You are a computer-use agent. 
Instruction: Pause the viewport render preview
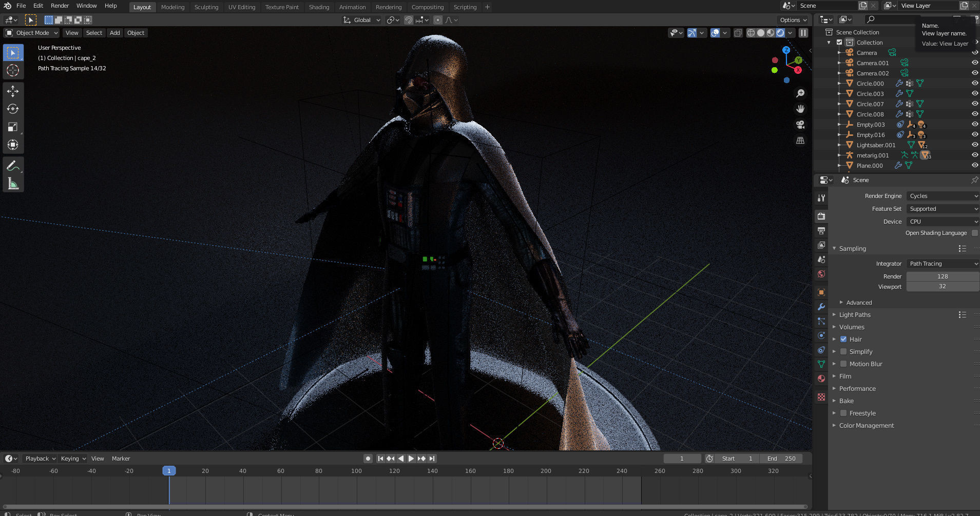coord(803,33)
